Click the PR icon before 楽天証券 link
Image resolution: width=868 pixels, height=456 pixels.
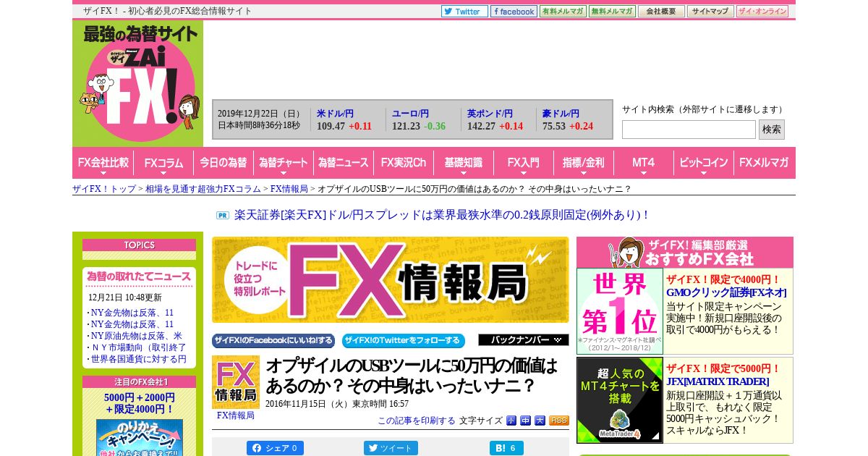pos(223,215)
